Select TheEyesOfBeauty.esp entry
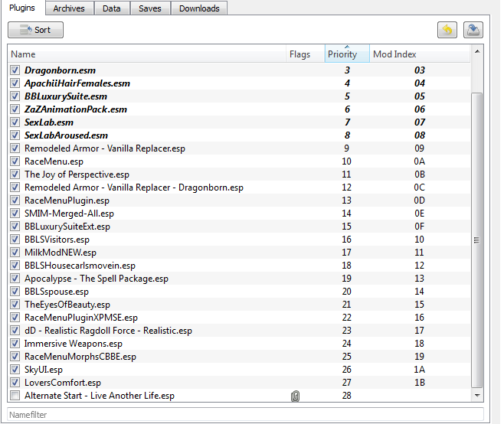This screenshot has width=504, height=424. tap(67, 305)
